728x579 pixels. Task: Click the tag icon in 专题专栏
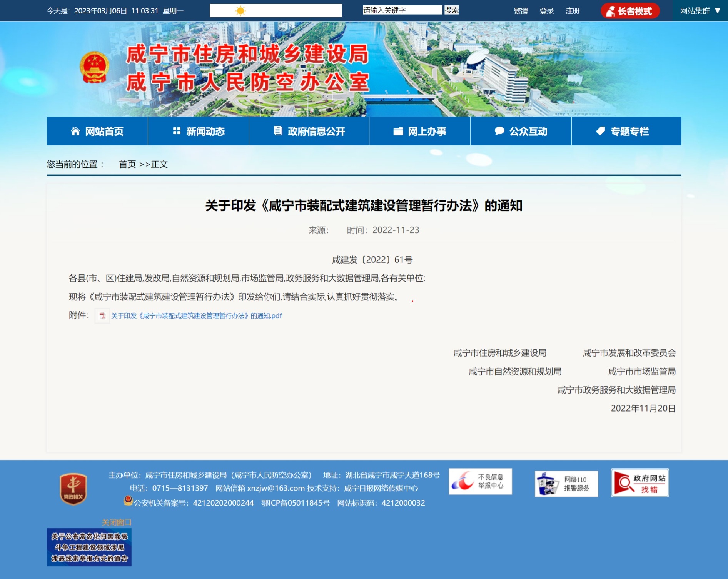click(601, 131)
